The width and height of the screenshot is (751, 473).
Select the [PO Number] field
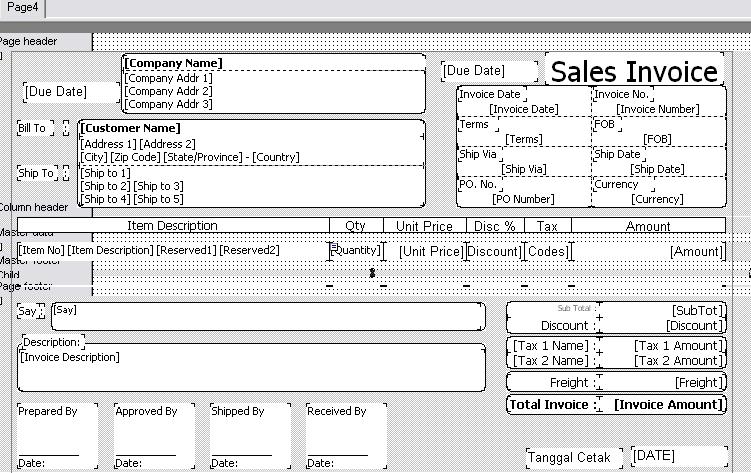(522, 199)
